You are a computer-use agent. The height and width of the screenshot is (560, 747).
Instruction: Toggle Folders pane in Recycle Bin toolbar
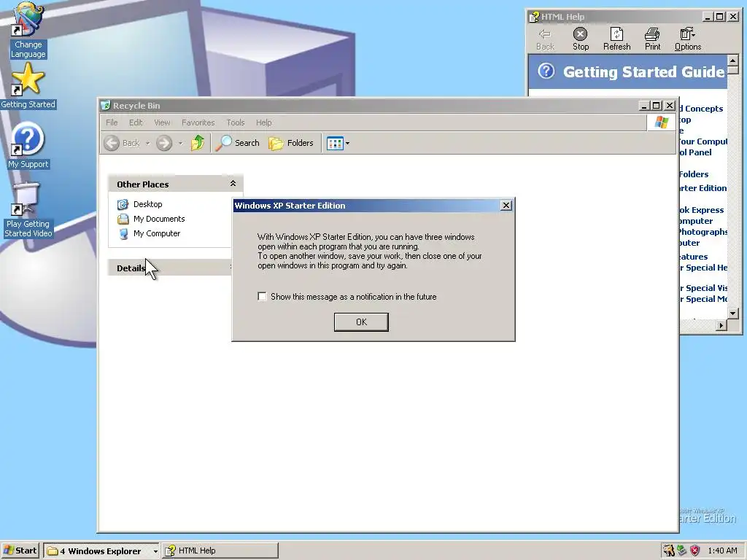(x=291, y=143)
